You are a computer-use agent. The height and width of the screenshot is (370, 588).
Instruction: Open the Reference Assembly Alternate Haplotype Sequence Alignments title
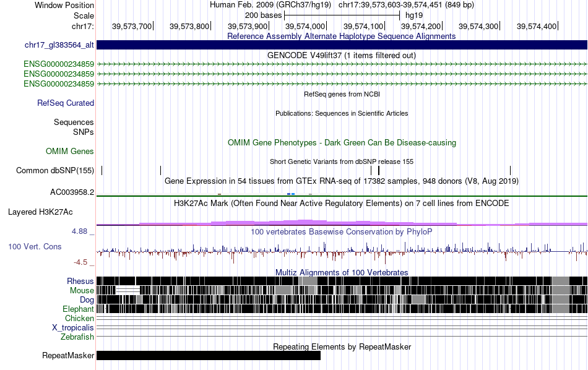click(342, 36)
